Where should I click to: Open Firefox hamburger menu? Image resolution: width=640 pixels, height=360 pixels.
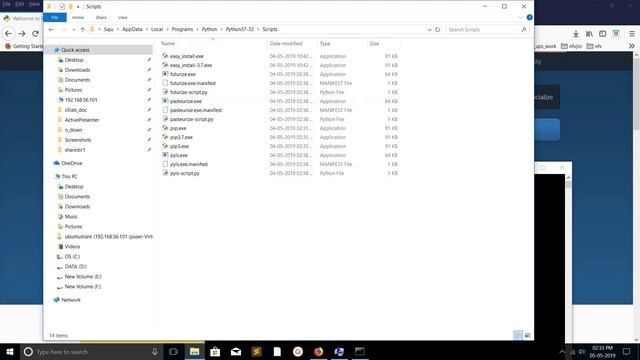[632, 34]
